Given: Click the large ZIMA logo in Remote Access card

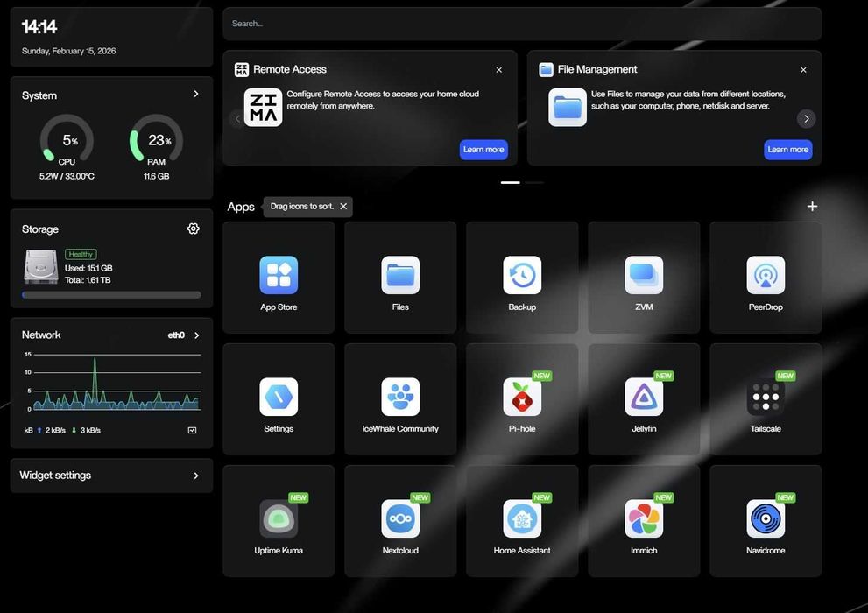Looking at the screenshot, I should coord(263,108).
